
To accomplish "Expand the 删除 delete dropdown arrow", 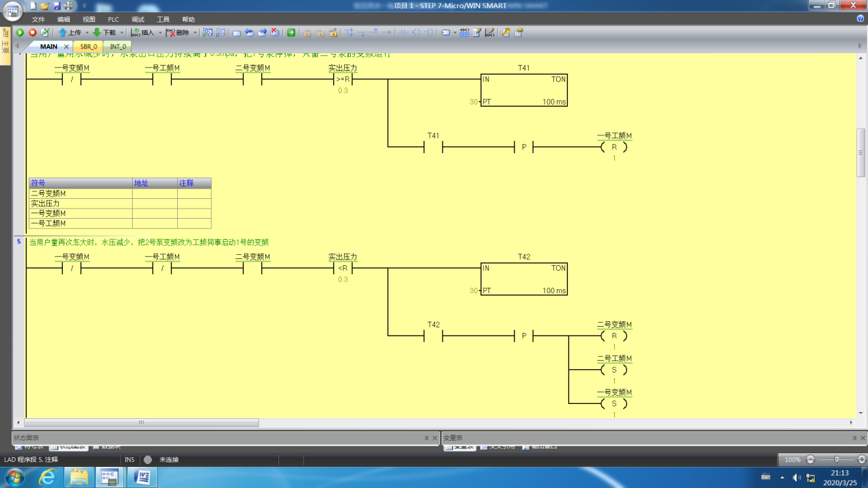I will click(x=195, y=33).
